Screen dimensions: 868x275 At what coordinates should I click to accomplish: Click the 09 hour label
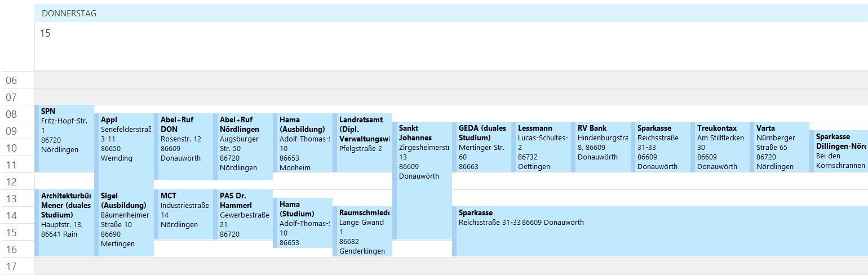pyautogui.click(x=11, y=131)
